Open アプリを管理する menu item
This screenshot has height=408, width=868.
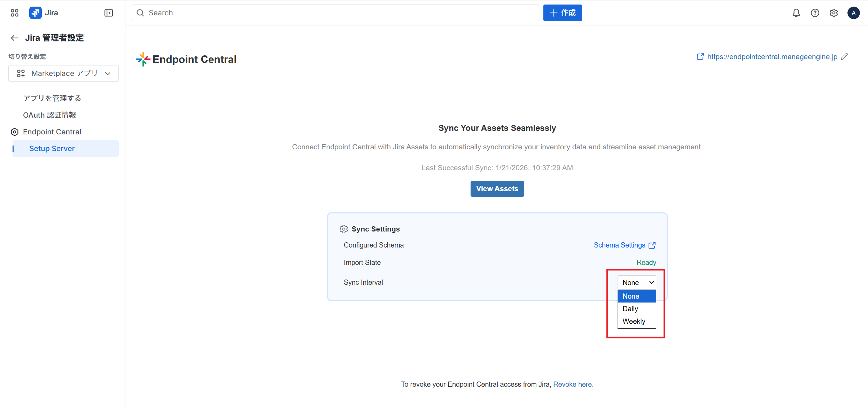pyautogui.click(x=52, y=98)
